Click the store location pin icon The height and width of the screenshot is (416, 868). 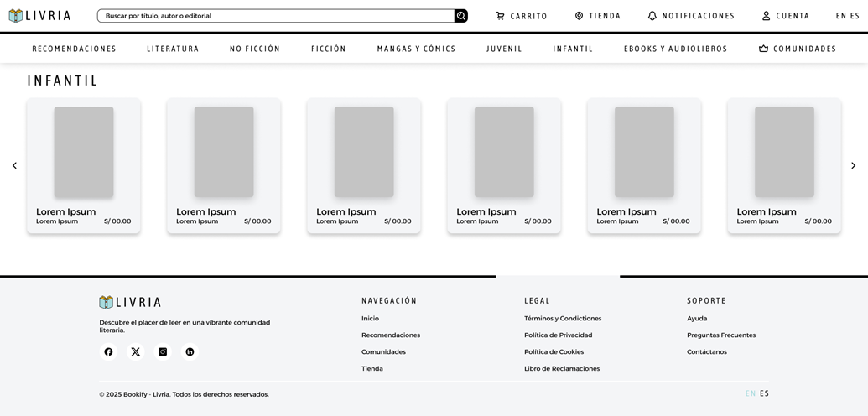(579, 16)
